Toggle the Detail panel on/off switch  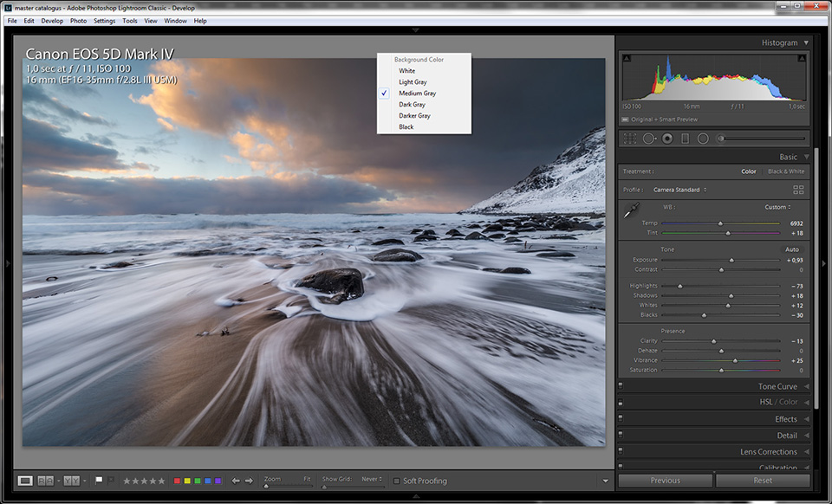(621, 435)
